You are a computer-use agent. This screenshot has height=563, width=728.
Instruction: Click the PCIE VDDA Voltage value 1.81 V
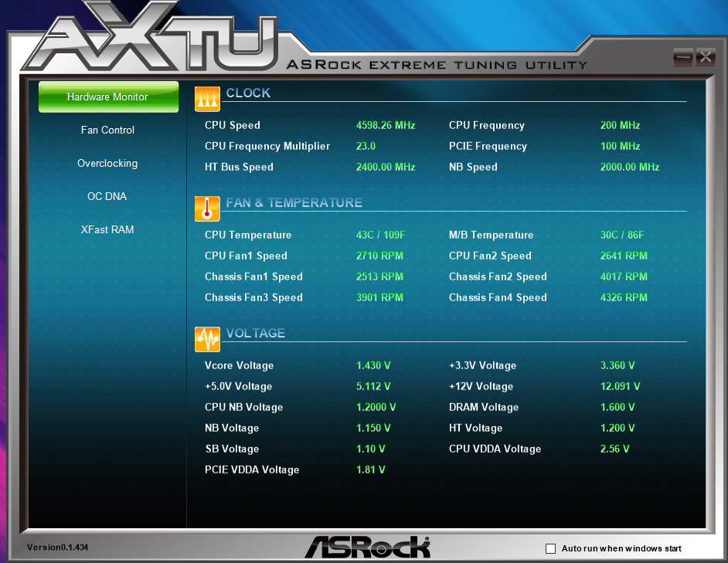coord(370,470)
